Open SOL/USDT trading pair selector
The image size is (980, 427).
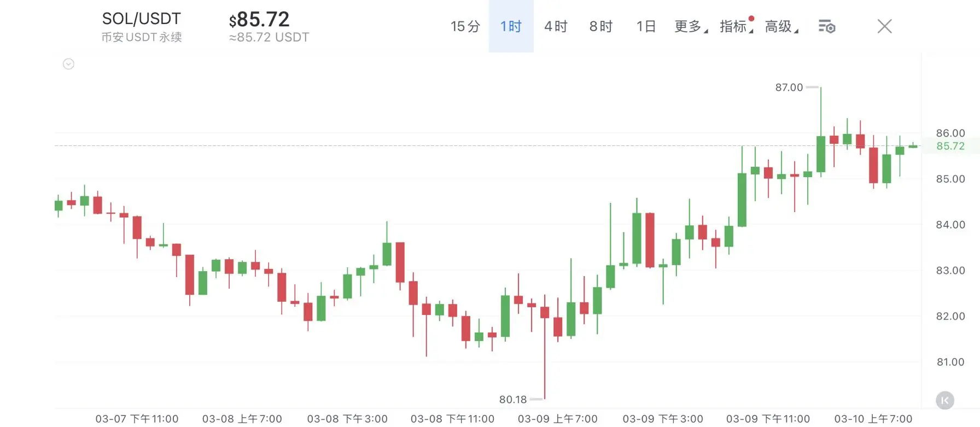point(141,19)
